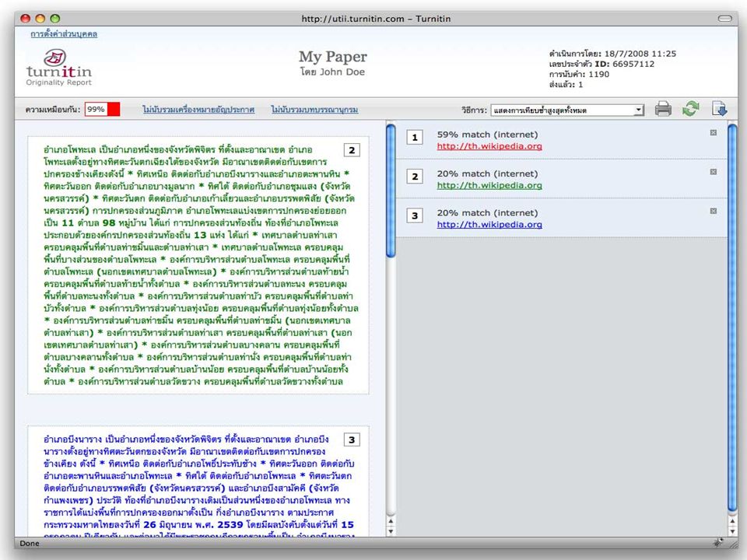The image size is (747, 560).
Task: Exclude the third 20% match source (number 3)
Action: click(x=714, y=211)
